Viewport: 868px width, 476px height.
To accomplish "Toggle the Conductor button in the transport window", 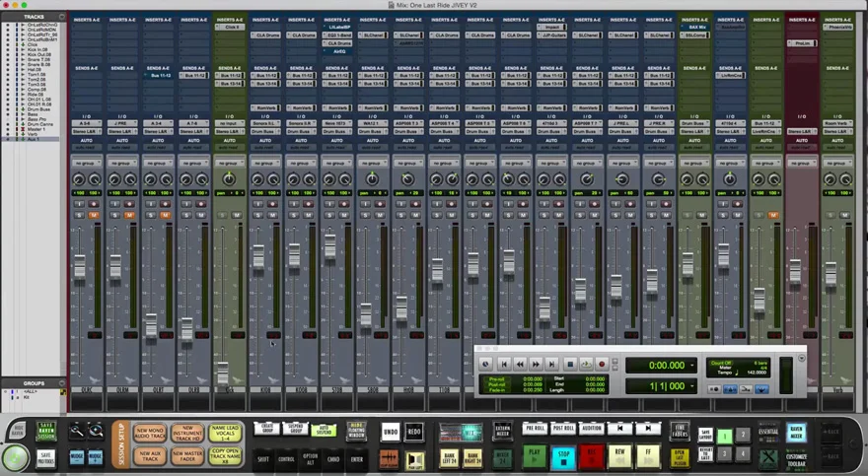I will pos(761,389).
